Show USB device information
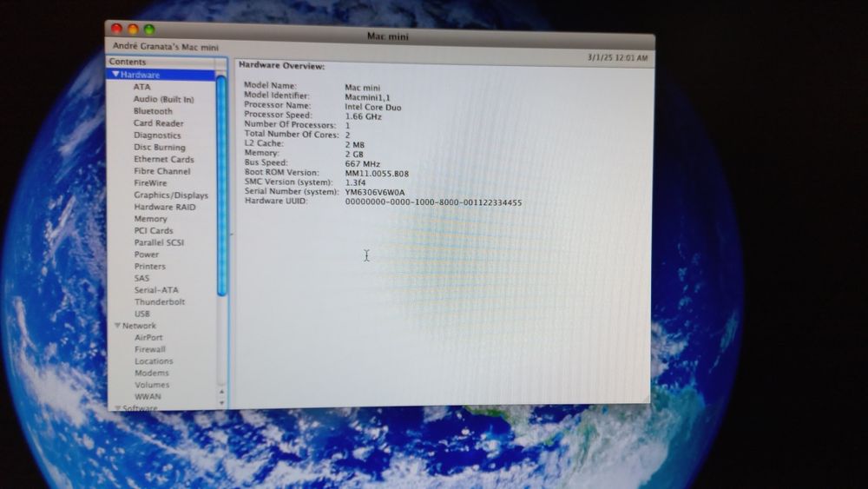868x489 pixels. [x=142, y=314]
